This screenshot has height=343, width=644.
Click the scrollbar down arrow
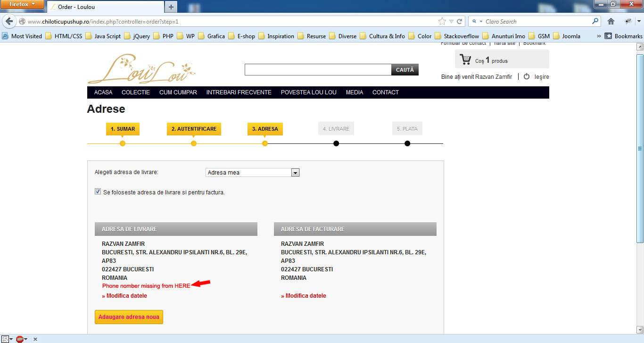pos(640,329)
